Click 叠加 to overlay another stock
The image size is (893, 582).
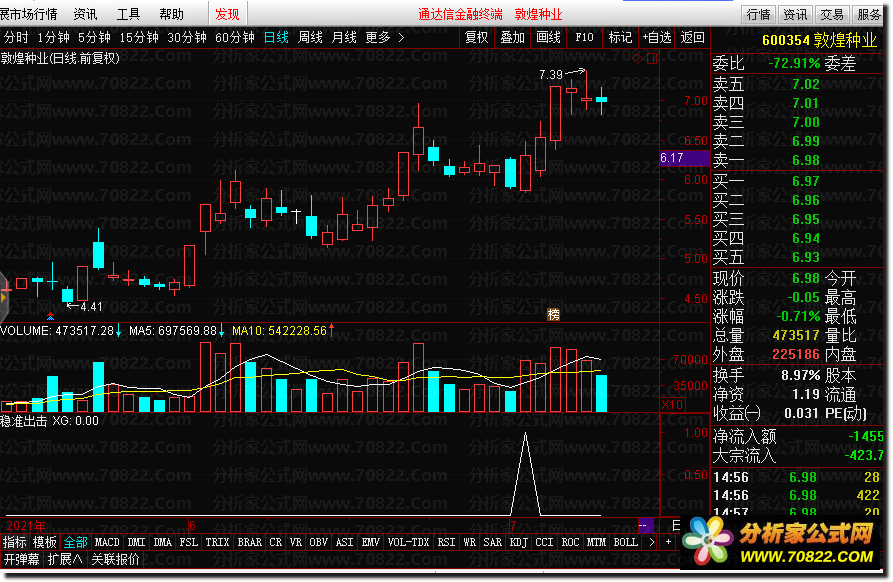point(513,38)
